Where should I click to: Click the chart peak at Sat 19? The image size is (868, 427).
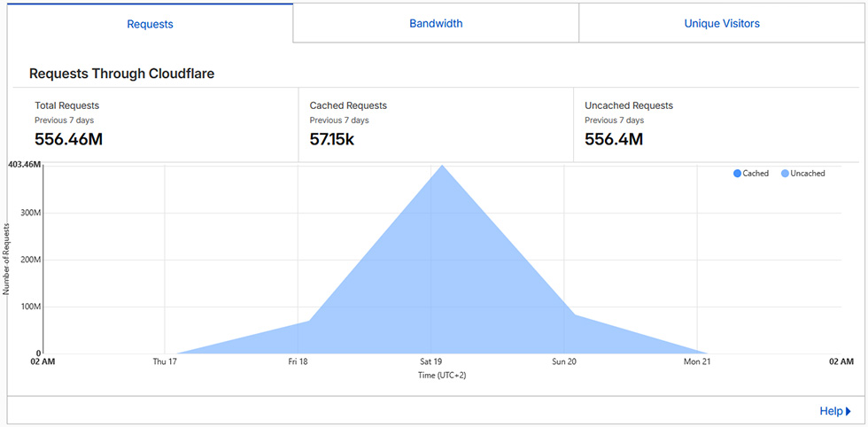pos(442,165)
